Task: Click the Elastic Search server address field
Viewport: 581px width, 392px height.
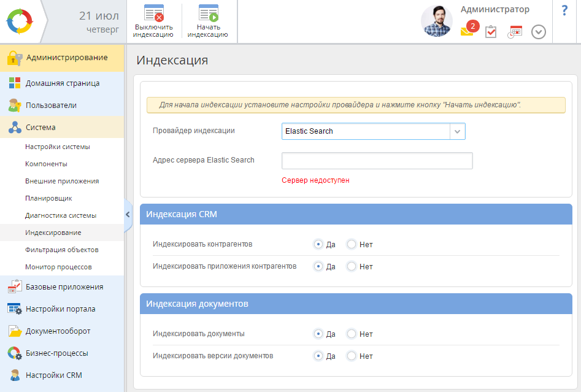Action: click(377, 161)
